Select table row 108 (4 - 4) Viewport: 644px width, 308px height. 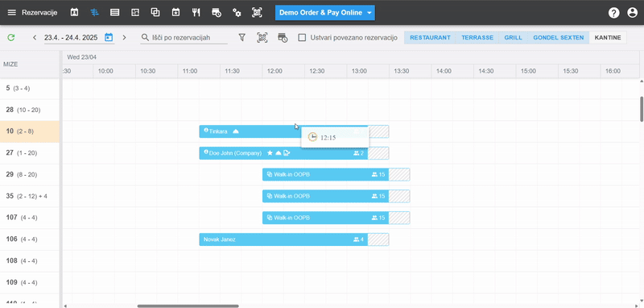click(30, 260)
